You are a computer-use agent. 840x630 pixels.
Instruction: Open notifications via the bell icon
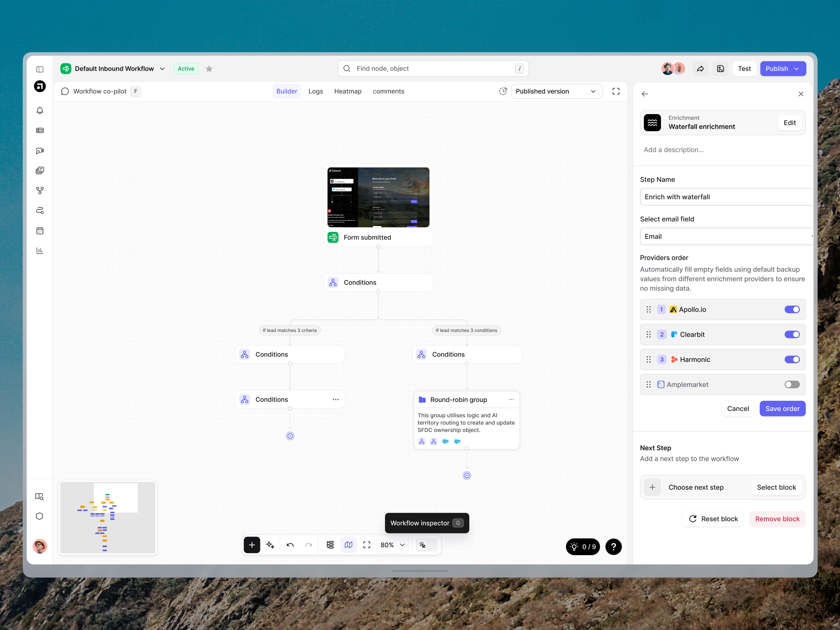point(40,111)
